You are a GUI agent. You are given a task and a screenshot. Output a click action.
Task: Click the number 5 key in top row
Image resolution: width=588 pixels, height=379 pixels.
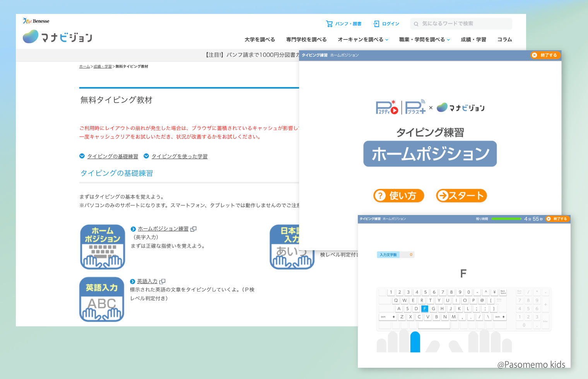tap(426, 292)
